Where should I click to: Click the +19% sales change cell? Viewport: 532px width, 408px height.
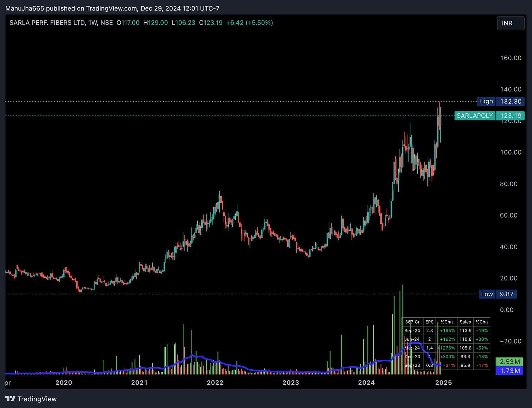[x=482, y=330]
